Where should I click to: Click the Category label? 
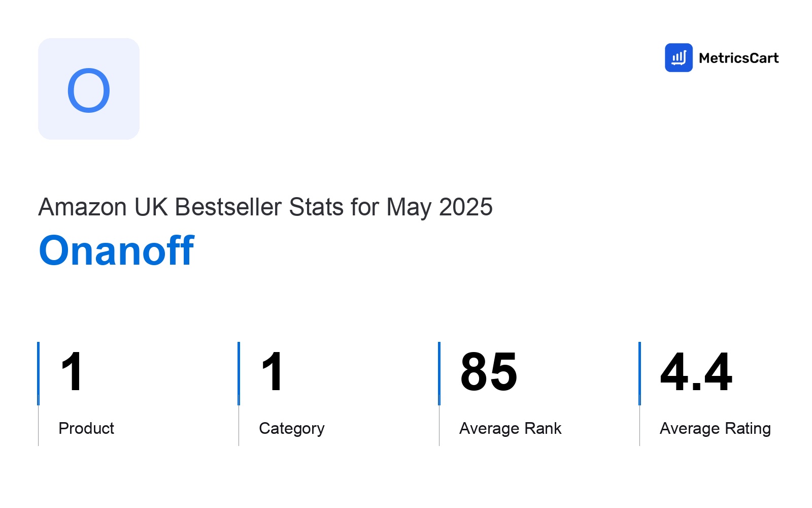point(292,429)
